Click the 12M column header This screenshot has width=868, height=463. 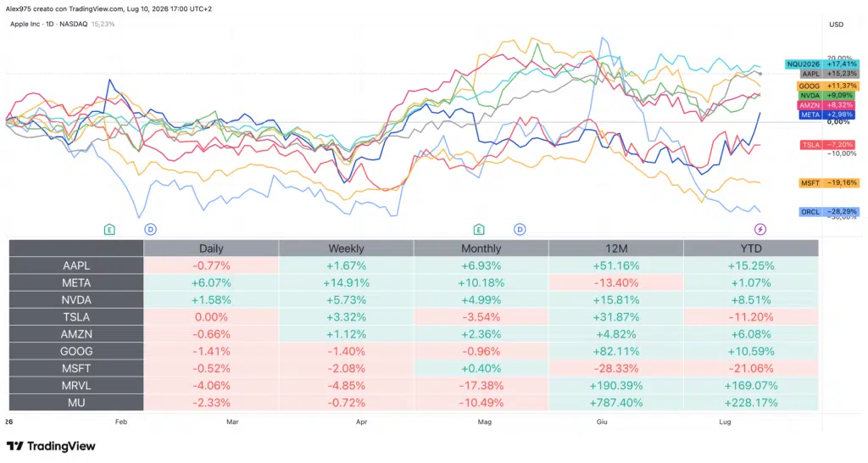coord(616,248)
